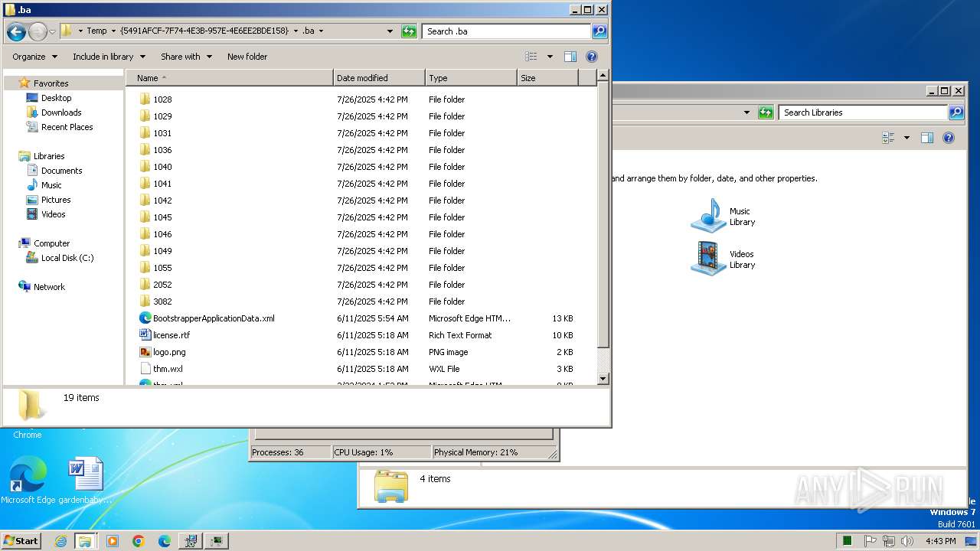Sort by the Type column header
The height and width of the screenshot is (551, 980).
[x=471, y=78]
